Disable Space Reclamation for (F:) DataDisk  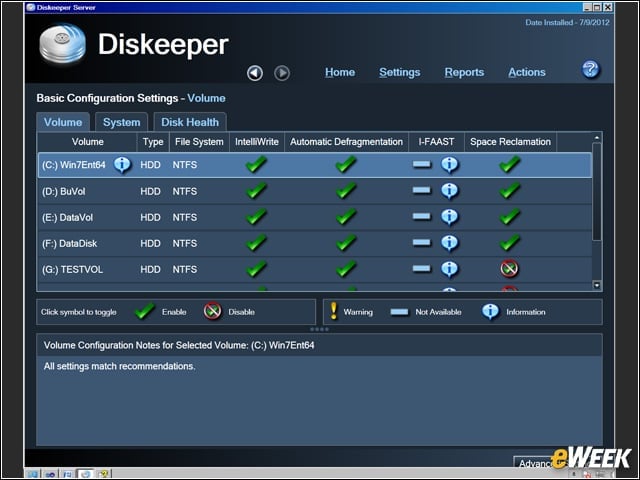(510, 242)
